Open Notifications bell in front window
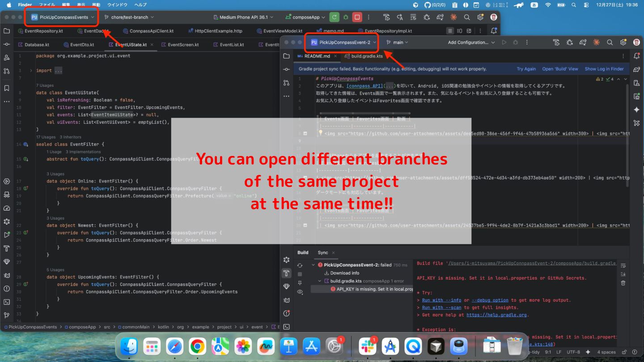Viewport: 644px width, 362px height. coord(637,56)
